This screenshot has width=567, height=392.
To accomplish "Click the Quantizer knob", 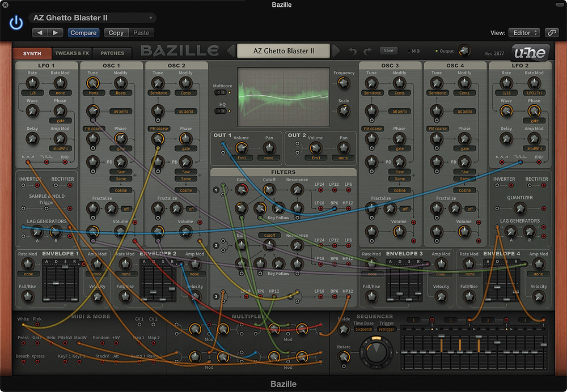I will 520,208.
